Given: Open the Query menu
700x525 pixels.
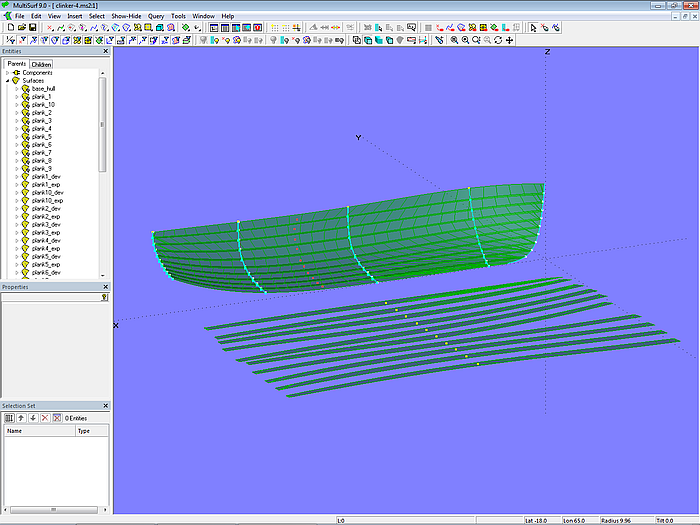Looking at the screenshot, I should [156, 16].
